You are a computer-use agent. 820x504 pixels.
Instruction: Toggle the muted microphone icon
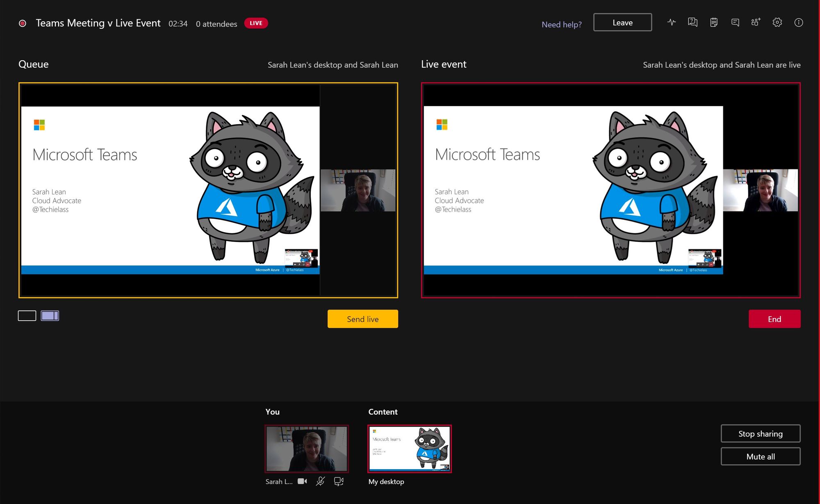tap(321, 481)
